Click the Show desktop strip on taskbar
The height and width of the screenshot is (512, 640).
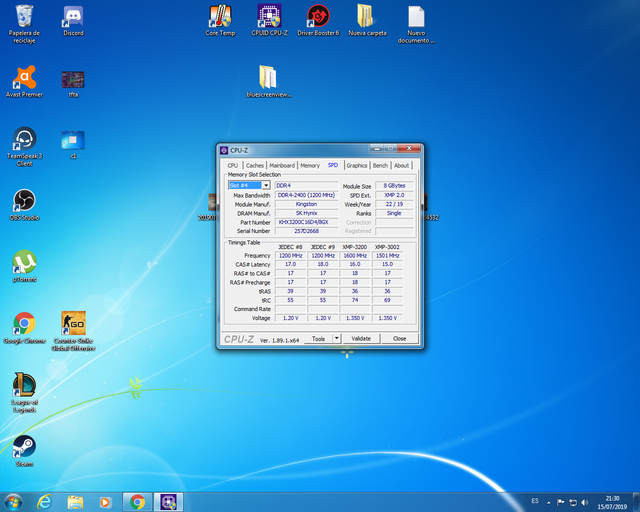click(636, 502)
